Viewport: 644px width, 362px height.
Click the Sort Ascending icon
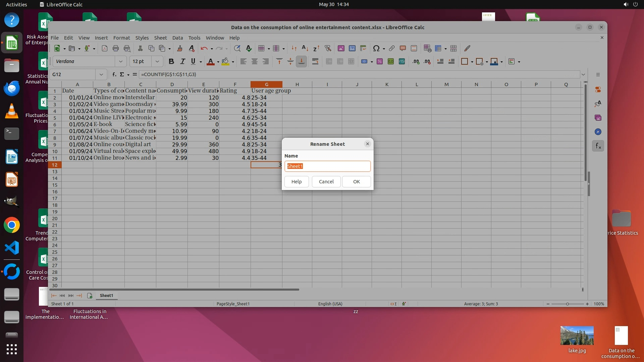point(305,48)
